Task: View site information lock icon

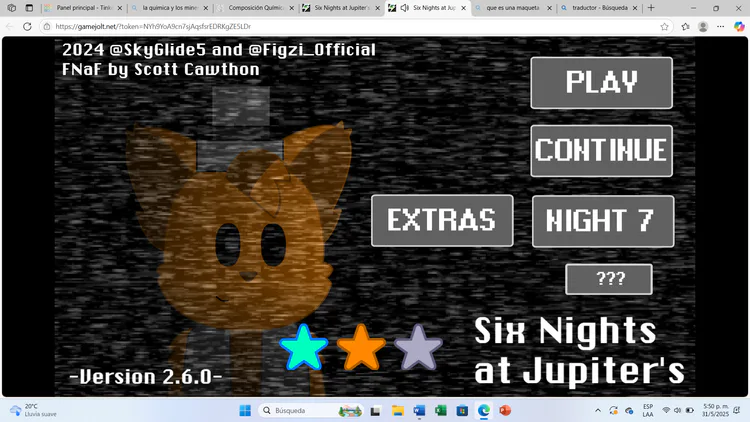Action: pyautogui.click(x=47, y=27)
